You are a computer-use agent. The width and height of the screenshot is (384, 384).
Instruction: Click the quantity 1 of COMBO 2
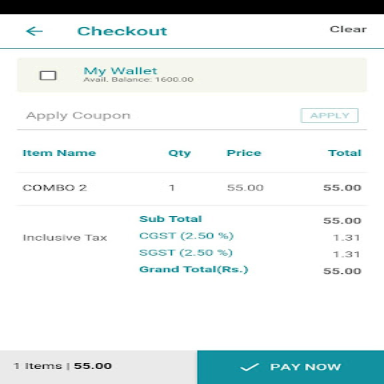coord(172,188)
